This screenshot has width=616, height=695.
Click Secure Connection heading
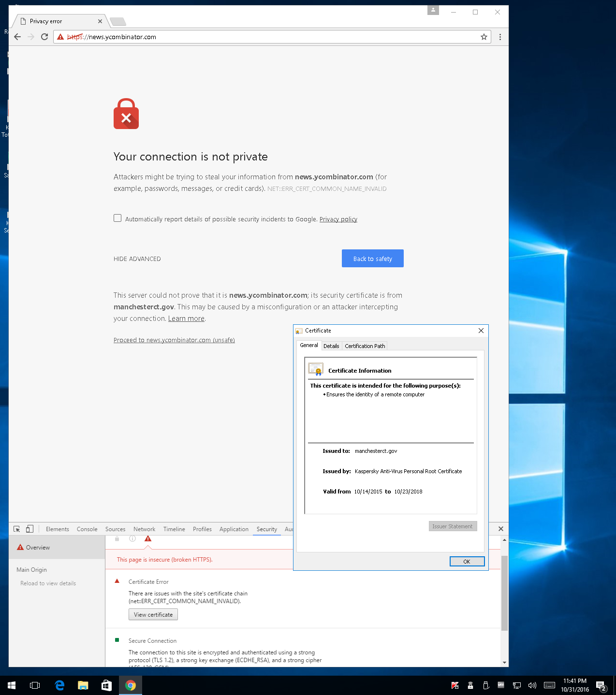click(x=152, y=641)
